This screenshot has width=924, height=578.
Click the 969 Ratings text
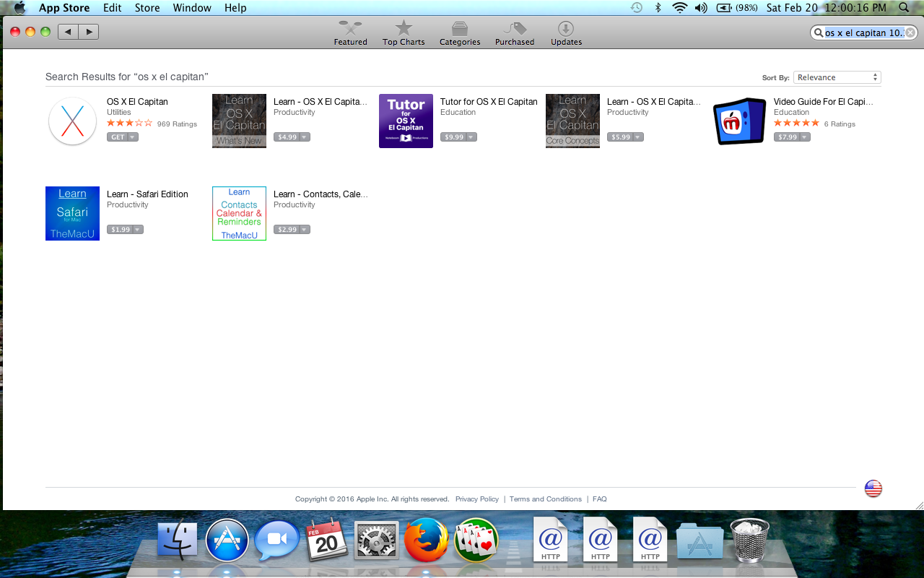coord(177,124)
